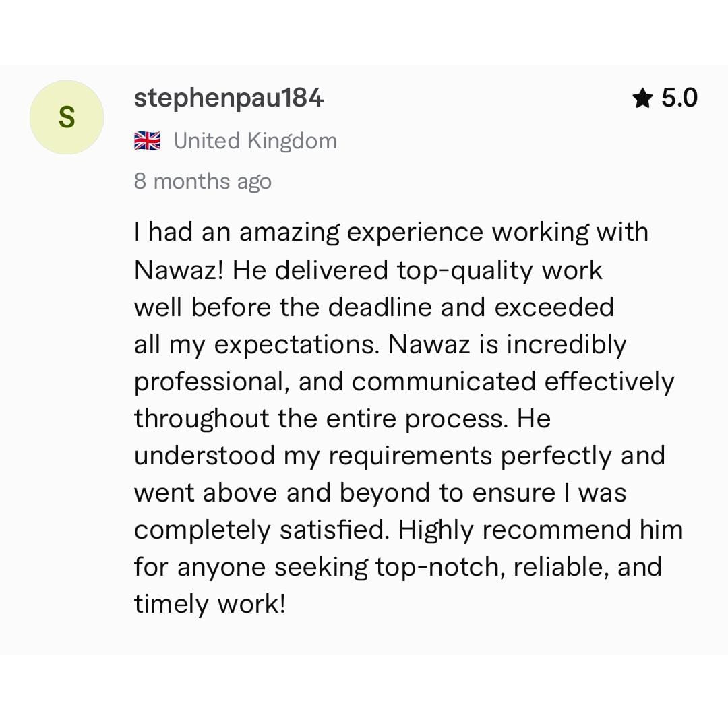
Task: Click the word 'communicated' in the review
Action: pos(444,382)
